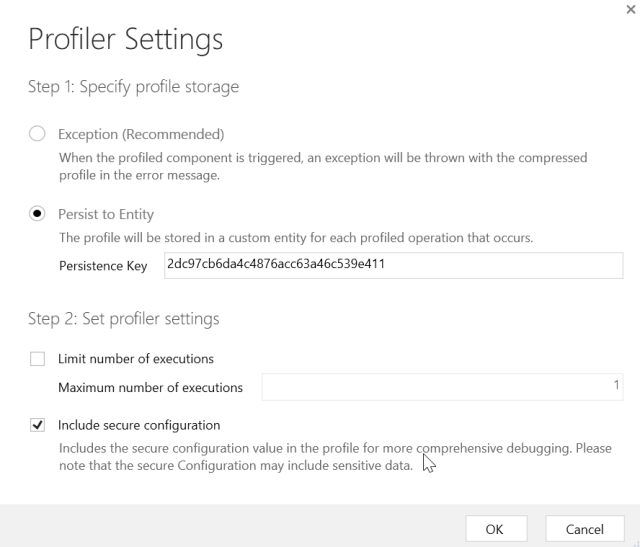
Task: Click the "Limit number of executions" label text
Action: pos(136,359)
